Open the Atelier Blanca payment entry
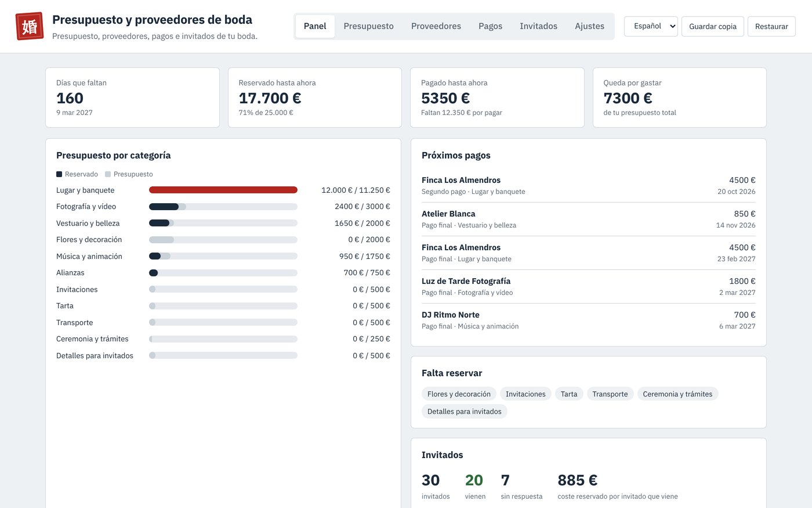Viewport: 812px width, 508px height. click(588, 219)
